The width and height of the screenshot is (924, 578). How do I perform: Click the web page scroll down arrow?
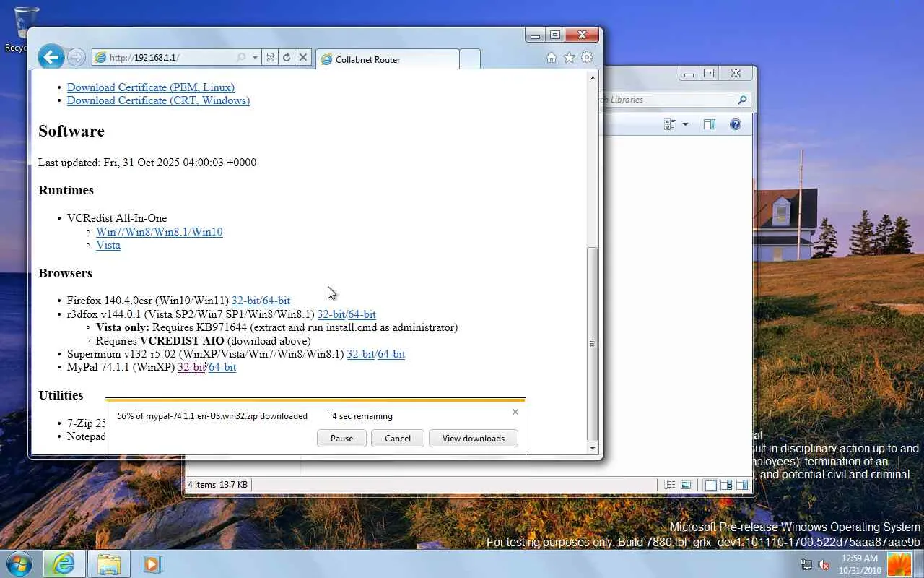[593, 448]
